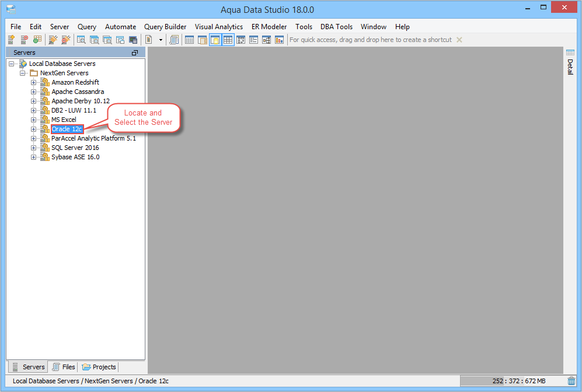
Task: Open the Edit menu
Action: point(35,27)
